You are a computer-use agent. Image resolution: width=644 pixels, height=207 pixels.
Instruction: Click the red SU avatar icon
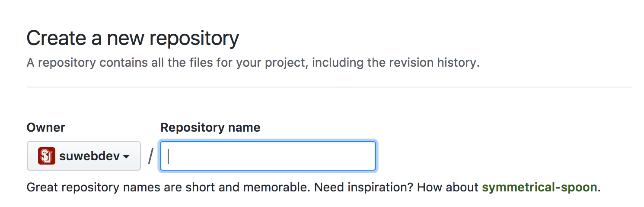[46, 156]
